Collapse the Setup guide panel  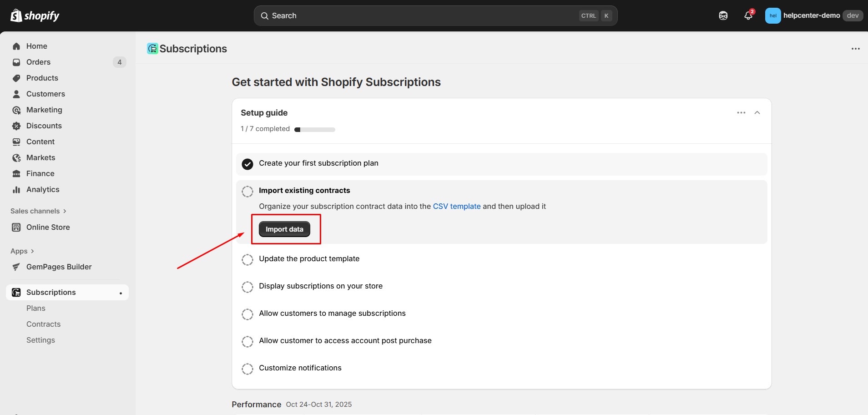tap(757, 112)
